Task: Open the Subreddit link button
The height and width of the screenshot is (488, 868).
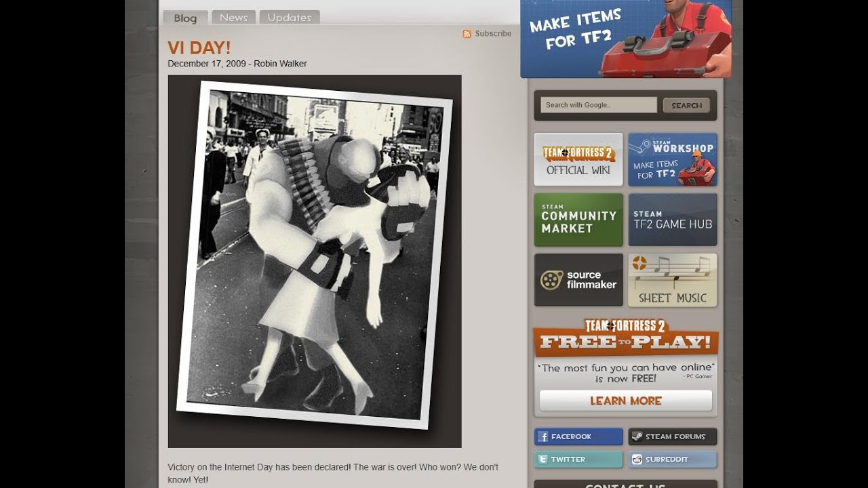Action: (x=673, y=459)
